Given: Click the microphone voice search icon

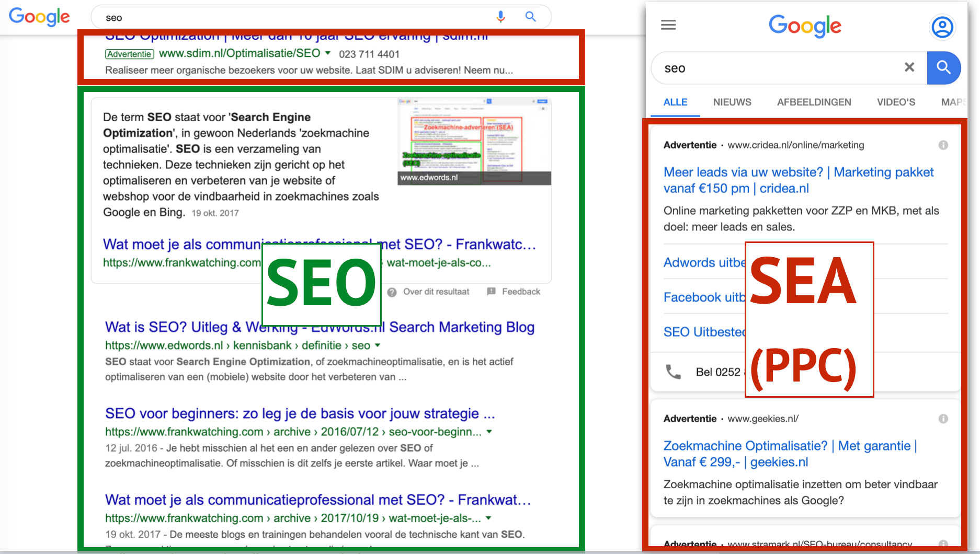Looking at the screenshot, I should click(500, 17).
